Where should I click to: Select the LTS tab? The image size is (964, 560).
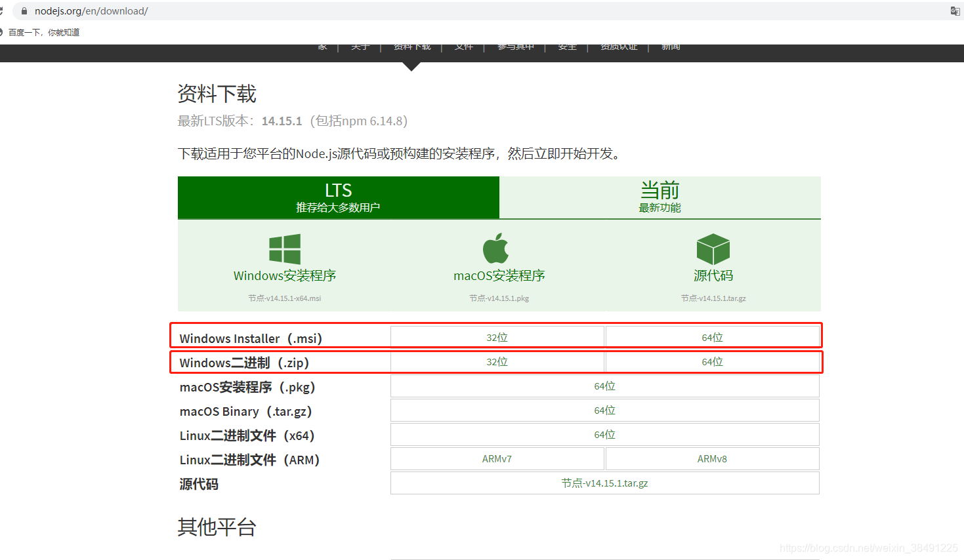[339, 197]
